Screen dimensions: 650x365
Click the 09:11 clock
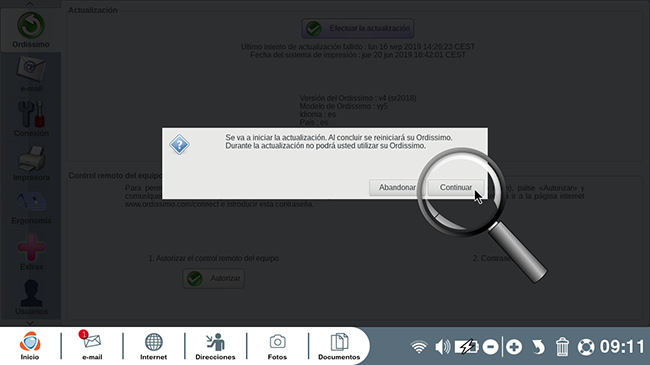coord(622,347)
